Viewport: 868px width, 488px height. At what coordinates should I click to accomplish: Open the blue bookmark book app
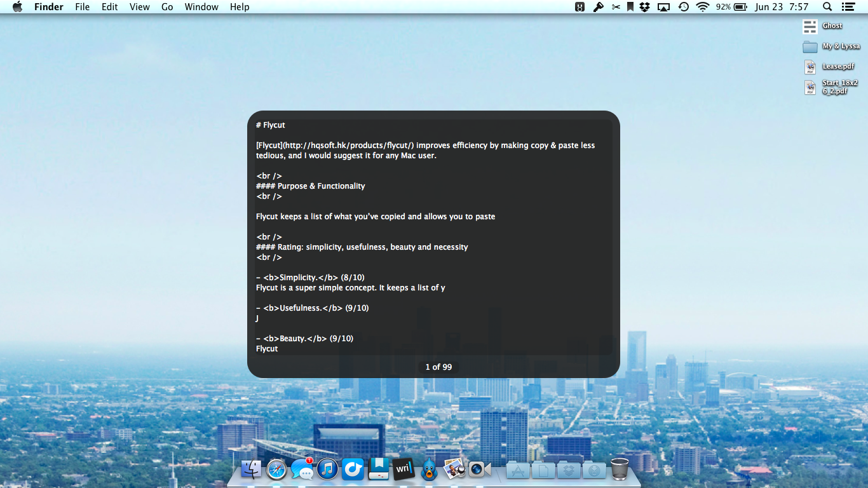[x=379, y=470]
